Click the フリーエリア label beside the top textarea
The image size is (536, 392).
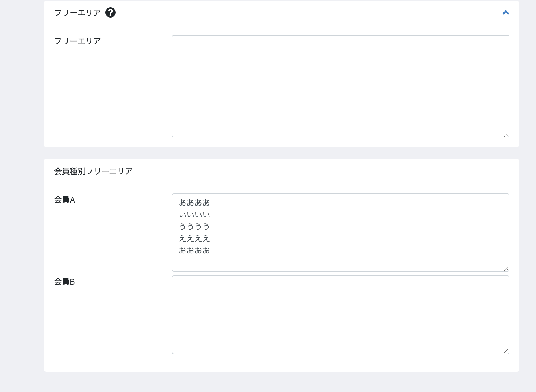[77, 41]
